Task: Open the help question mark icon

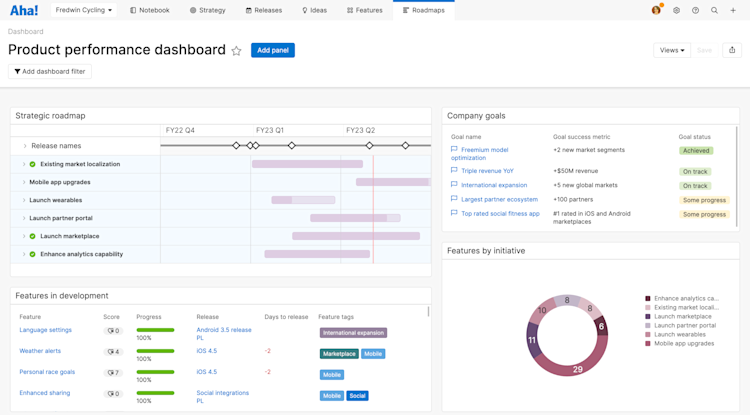Action: 695,10
